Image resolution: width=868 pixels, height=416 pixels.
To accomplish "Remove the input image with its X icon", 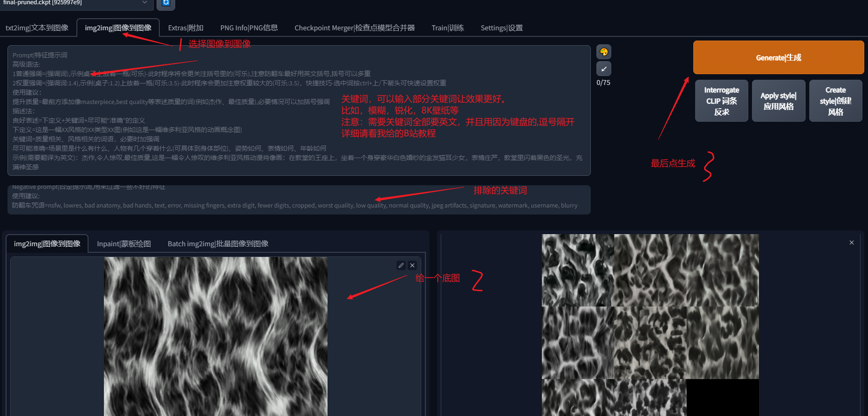I will coord(412,265).
